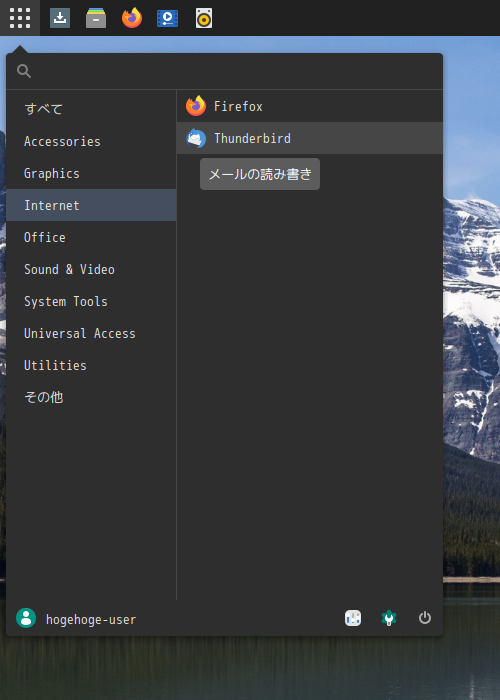Open the control center sliders icon
This screenshot has height=700, width=500.
click(353, 618)
